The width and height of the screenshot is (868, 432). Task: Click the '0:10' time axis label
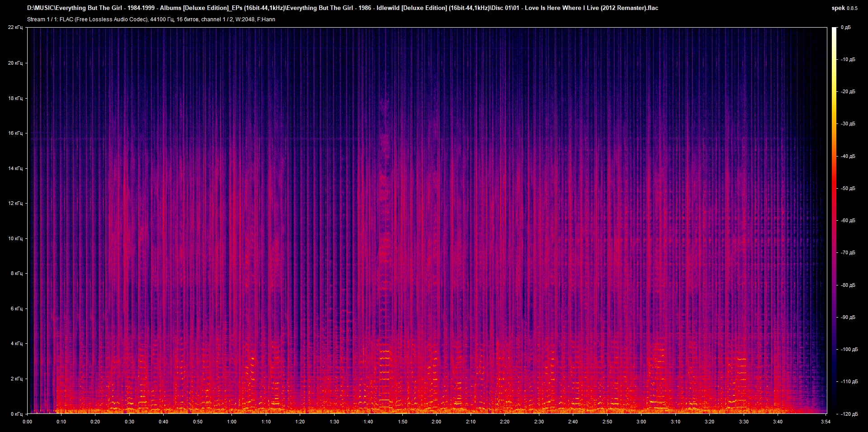[x=61, y=422]
